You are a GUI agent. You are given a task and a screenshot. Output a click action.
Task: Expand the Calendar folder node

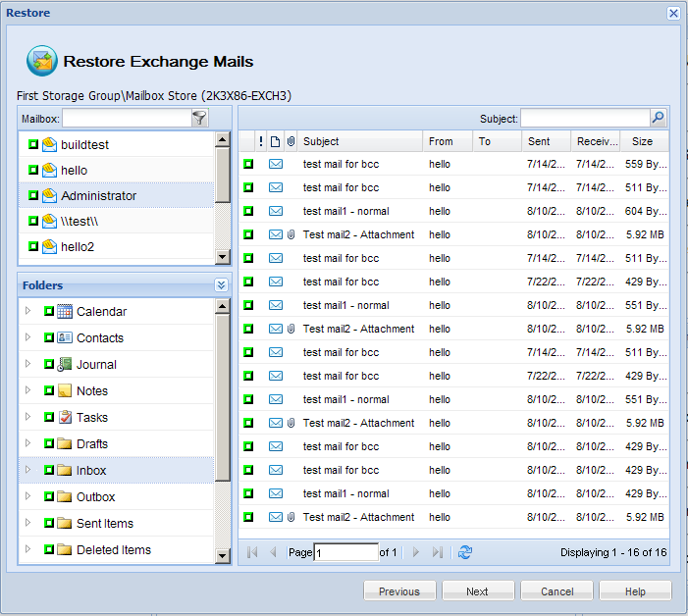point(27,311)
